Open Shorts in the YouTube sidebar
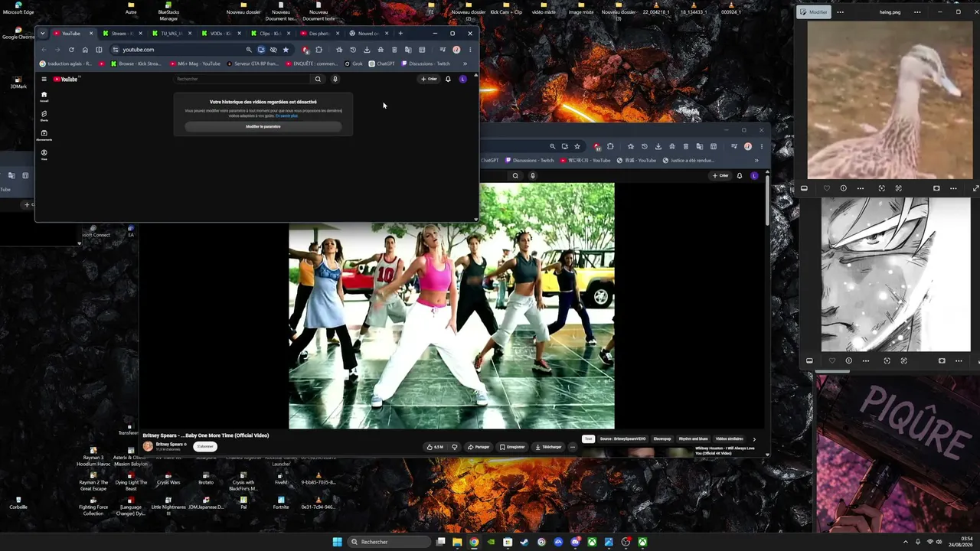This screenshot has width=980, height=551. (x=44, y=116)
